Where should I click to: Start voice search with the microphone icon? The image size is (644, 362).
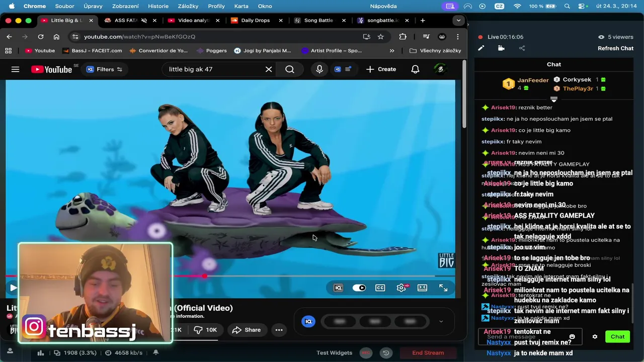[x=319, y=69]
